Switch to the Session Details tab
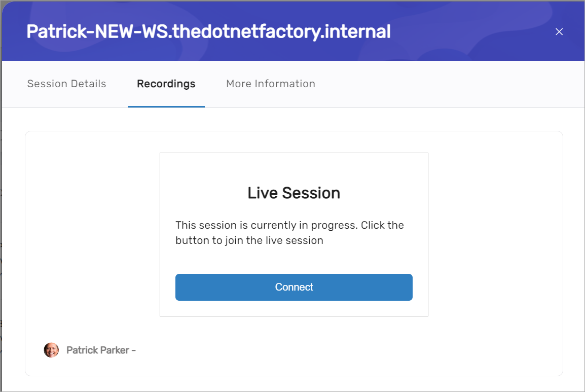The height and width of the screenshot is (392, 585). 66,84
